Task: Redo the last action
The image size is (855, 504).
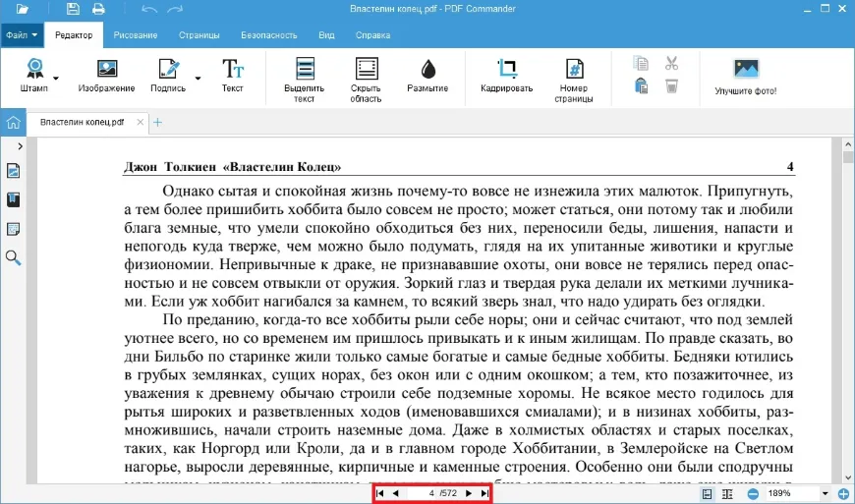Action: 175,9
